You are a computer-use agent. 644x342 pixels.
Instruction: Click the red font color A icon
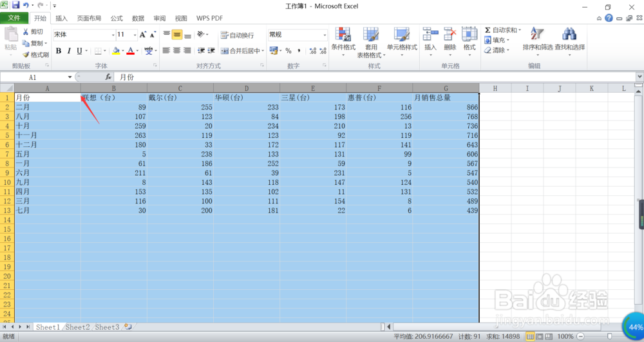pyautogui.click(x=130, y=51)
